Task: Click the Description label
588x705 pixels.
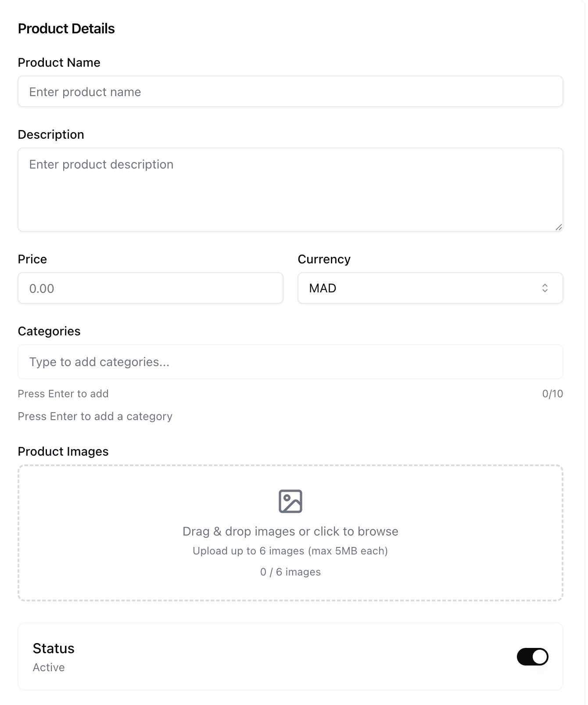Action: [51, 135]
